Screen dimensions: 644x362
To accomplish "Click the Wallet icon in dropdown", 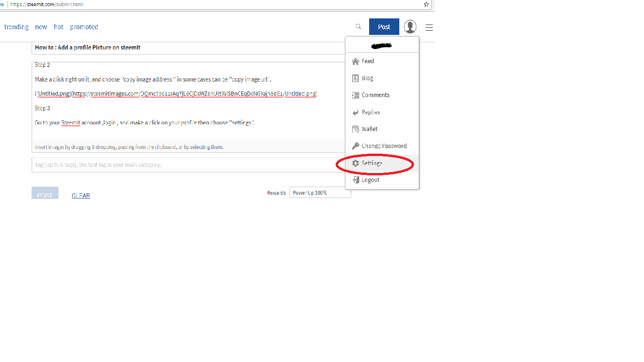I will click(x=355, y=129).
